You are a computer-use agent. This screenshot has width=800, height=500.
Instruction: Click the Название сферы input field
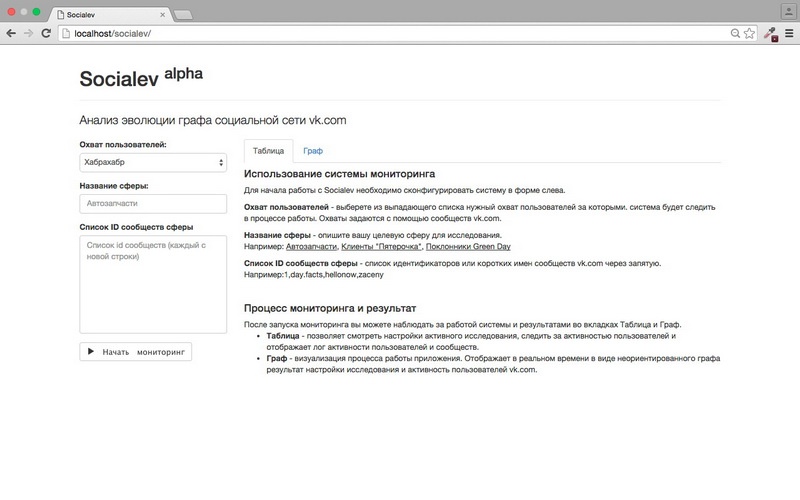(153, 204)
